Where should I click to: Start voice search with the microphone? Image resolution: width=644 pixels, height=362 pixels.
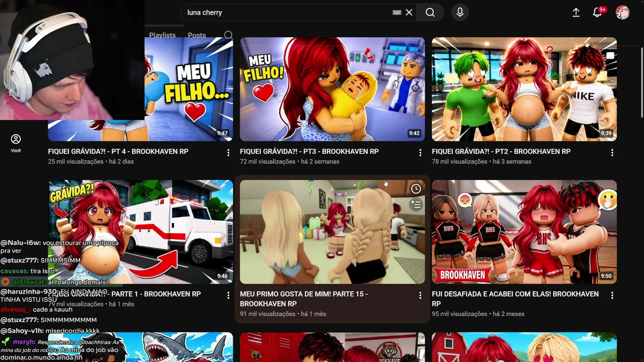point(460,13)
